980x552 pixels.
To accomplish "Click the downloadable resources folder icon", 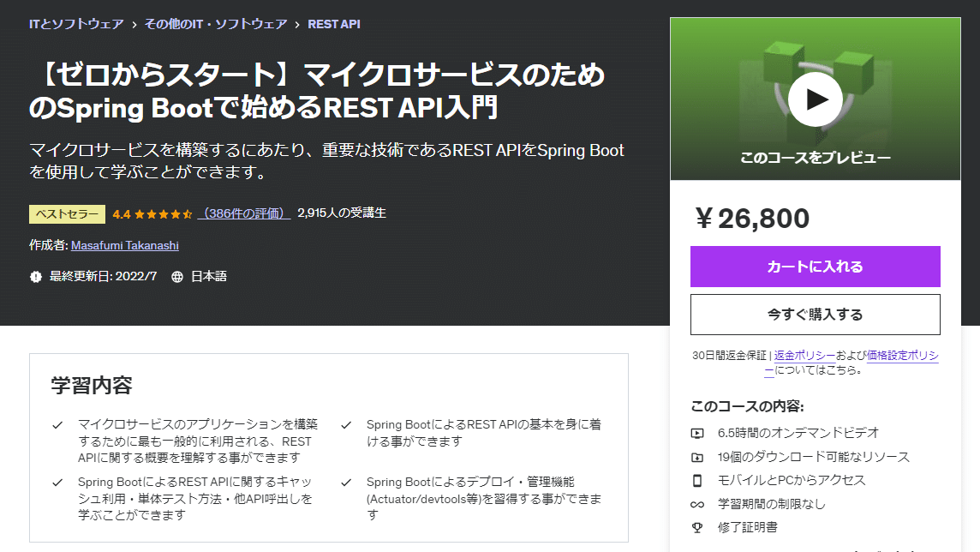I will pos(696,458).
